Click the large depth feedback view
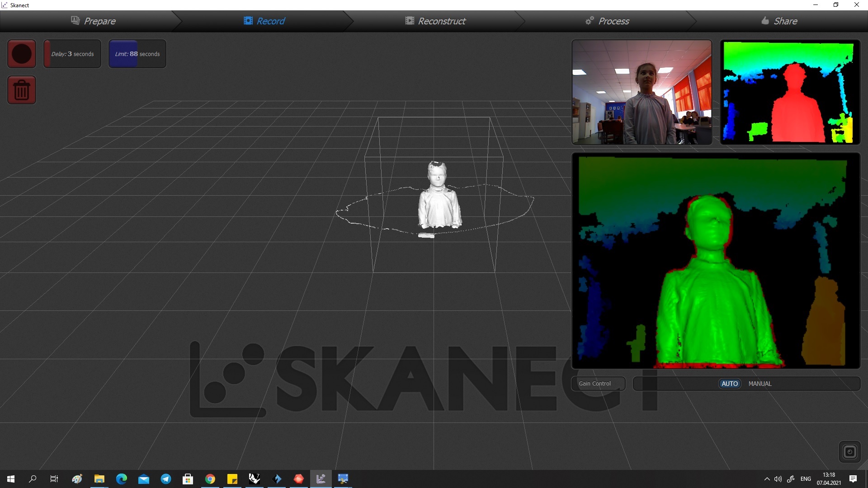 click(x=716, y=261)
